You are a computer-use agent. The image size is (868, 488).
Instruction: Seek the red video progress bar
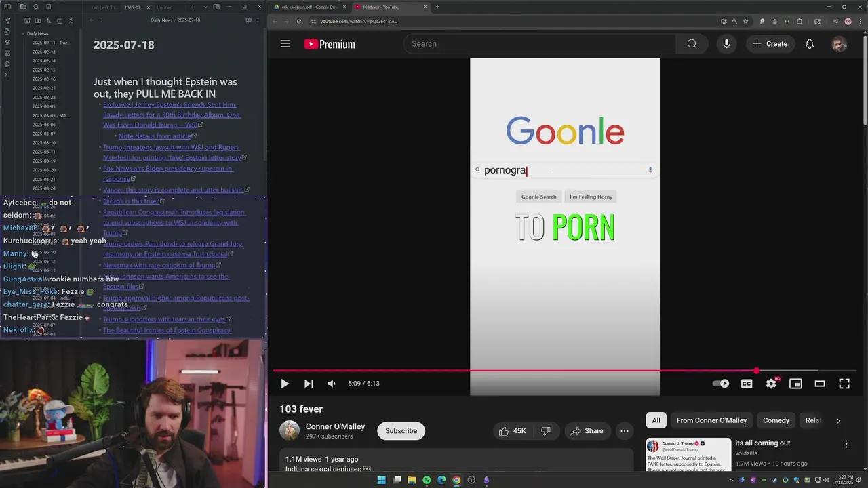tap(565, 371)
